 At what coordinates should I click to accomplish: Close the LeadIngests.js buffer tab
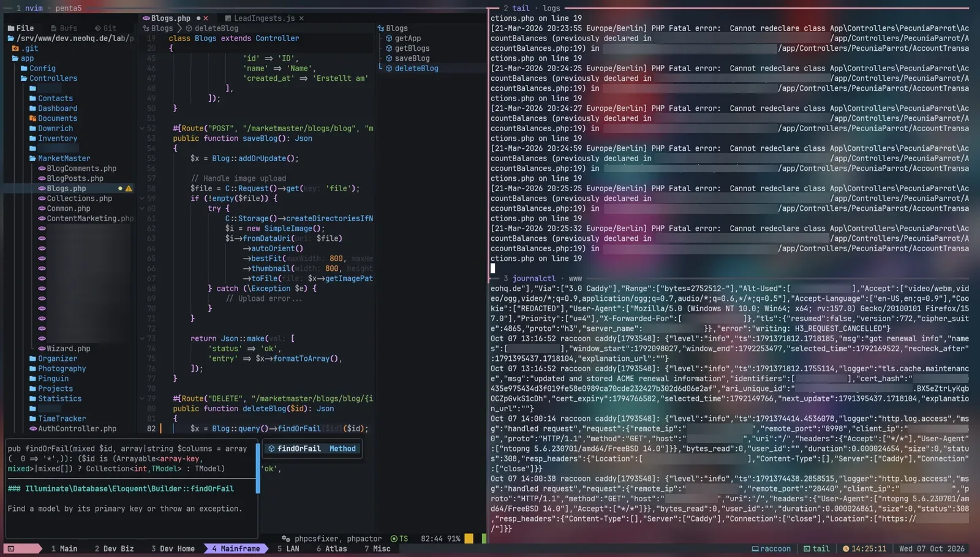tap(301, 18)
